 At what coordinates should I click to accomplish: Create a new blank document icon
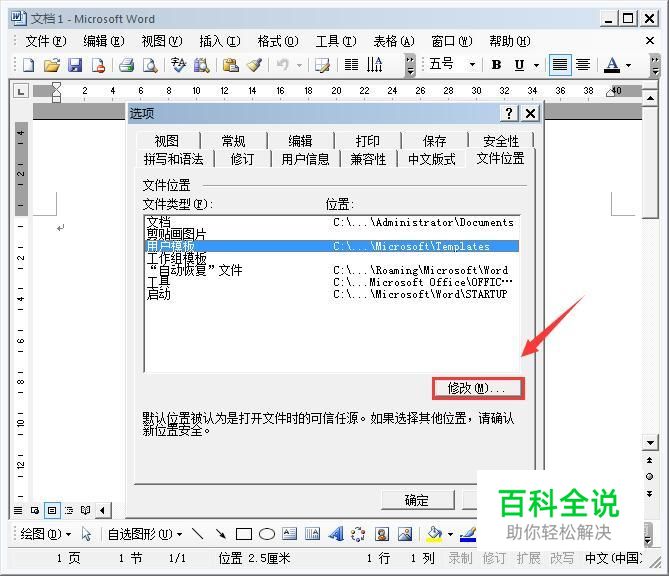pyautogui.click(x=29, y=65)
